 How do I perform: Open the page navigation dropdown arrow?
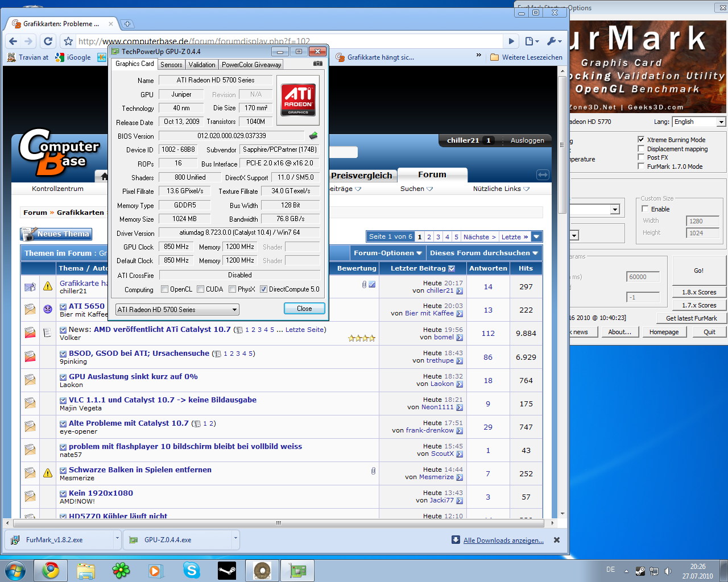pos(536,237)
